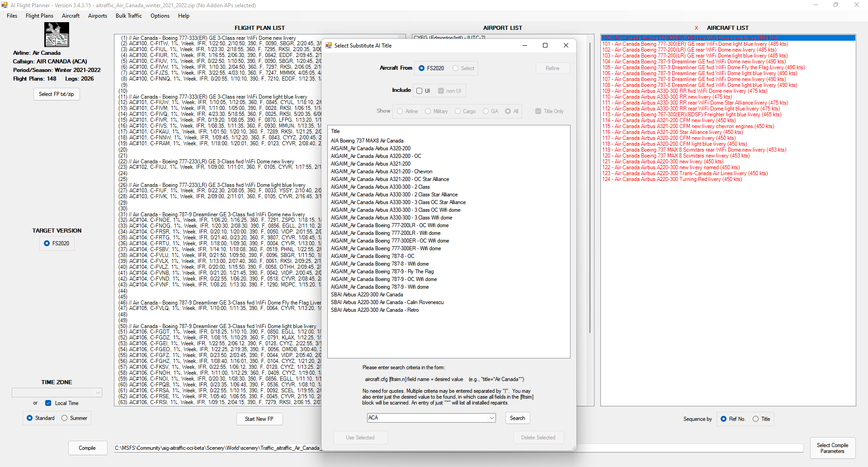Select aircraft 119 Boeing 737 MAX 8 rear WiFi Dome
The image size is (868, 467).
point(694,150)
